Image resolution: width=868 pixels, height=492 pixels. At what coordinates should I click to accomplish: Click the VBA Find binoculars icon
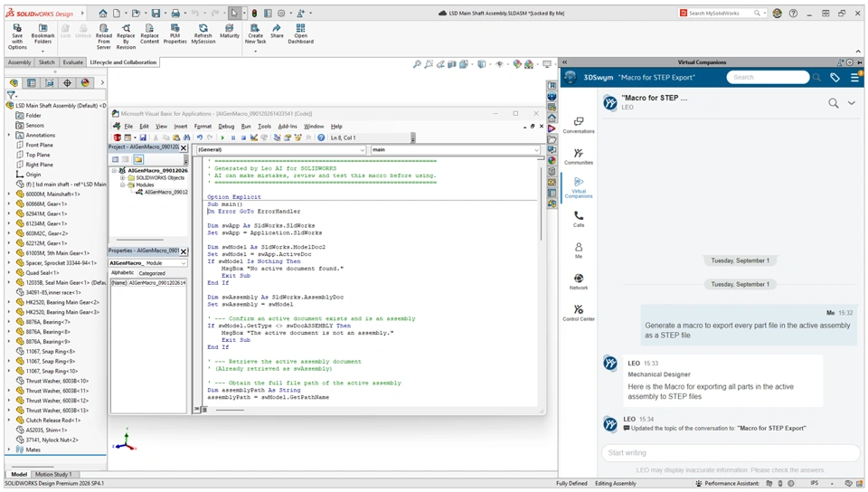coord(186,137)
